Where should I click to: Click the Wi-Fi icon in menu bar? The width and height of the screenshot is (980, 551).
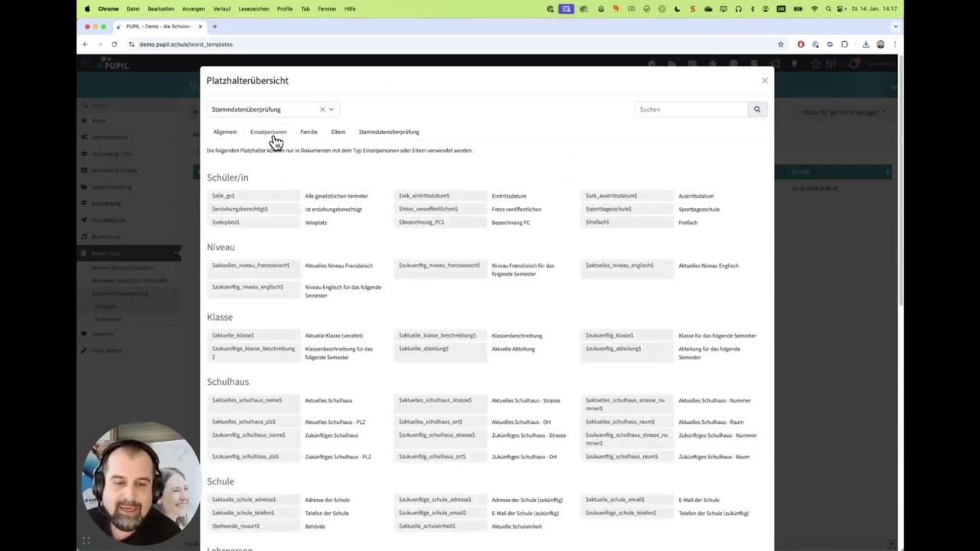(814, 9)
